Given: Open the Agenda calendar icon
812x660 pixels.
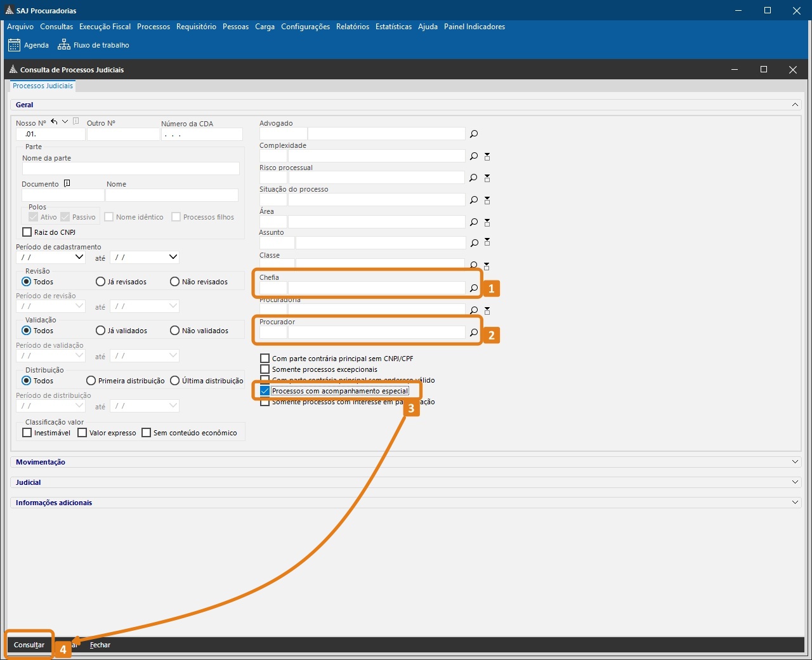Looking at the screenshot, I should pos(14,45).
